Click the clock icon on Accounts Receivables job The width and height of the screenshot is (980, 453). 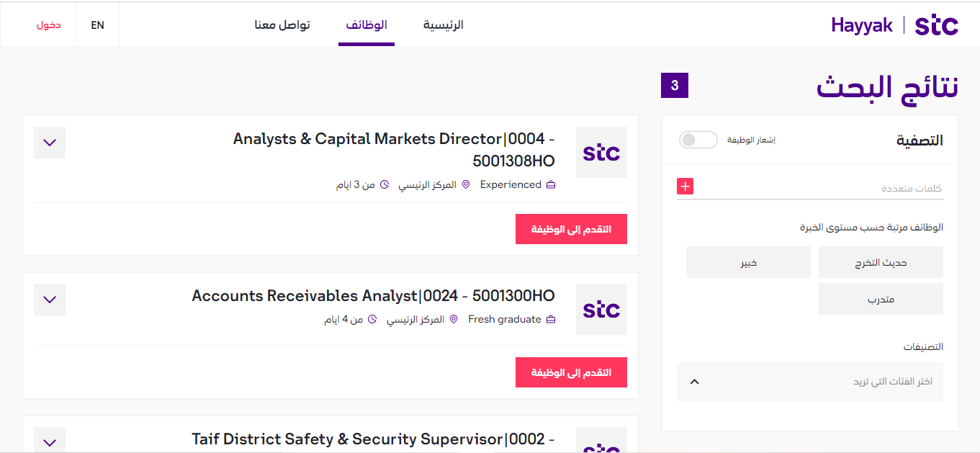(x=372, y=319)
